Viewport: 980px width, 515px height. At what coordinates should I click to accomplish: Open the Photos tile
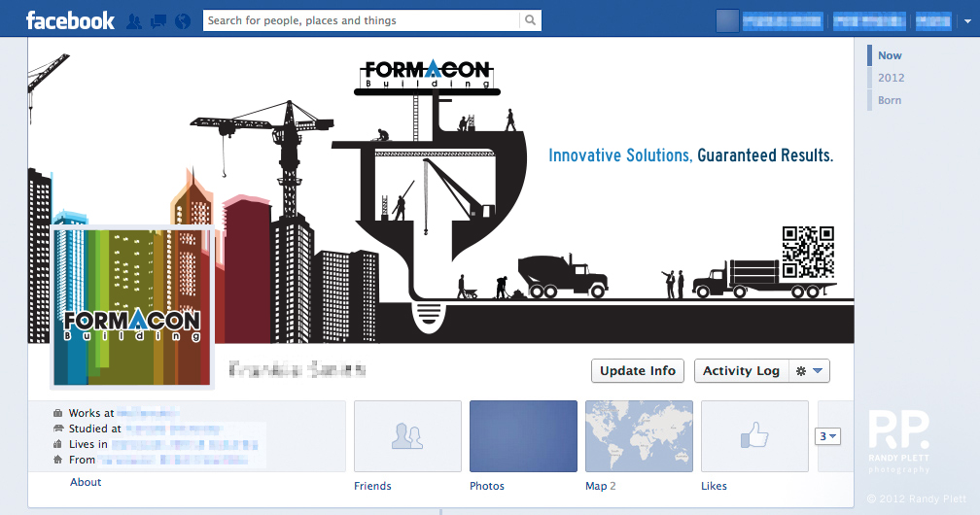click(x=523, y=436)
